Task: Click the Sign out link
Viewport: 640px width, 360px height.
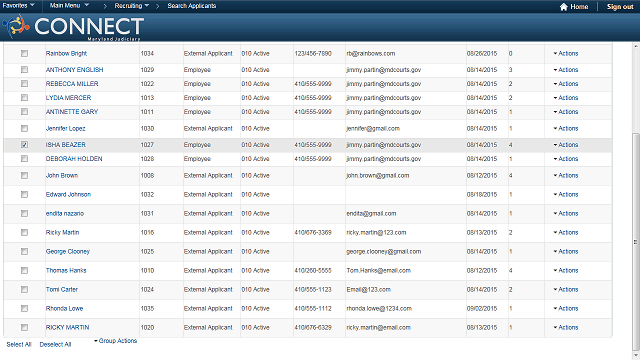Action: click(x=620, y=7)
